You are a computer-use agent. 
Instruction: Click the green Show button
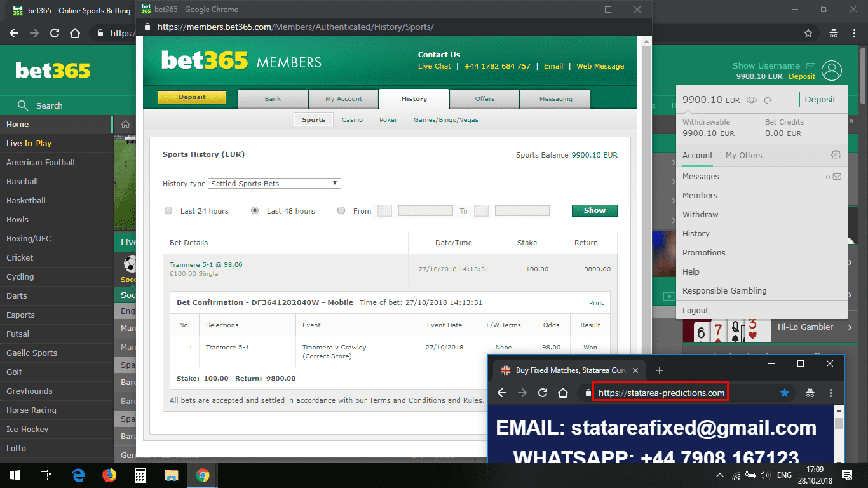(594, 210)
